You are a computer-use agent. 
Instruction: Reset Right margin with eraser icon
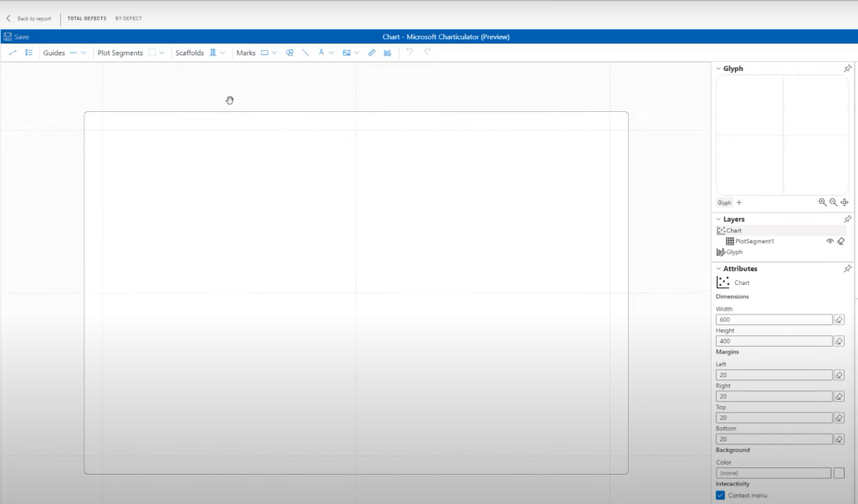[x=839, y=396]
